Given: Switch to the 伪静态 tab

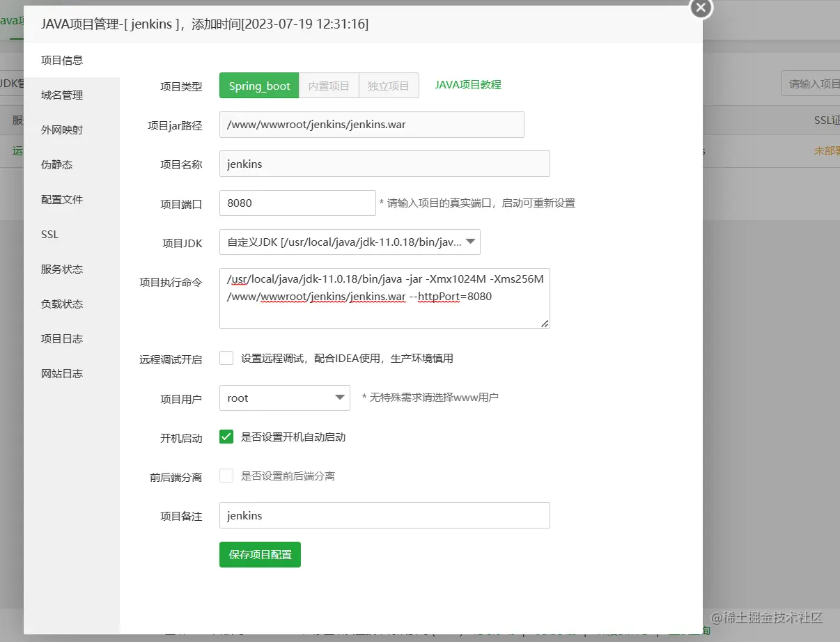Looking at the screenshot, I should click(72, 164).
